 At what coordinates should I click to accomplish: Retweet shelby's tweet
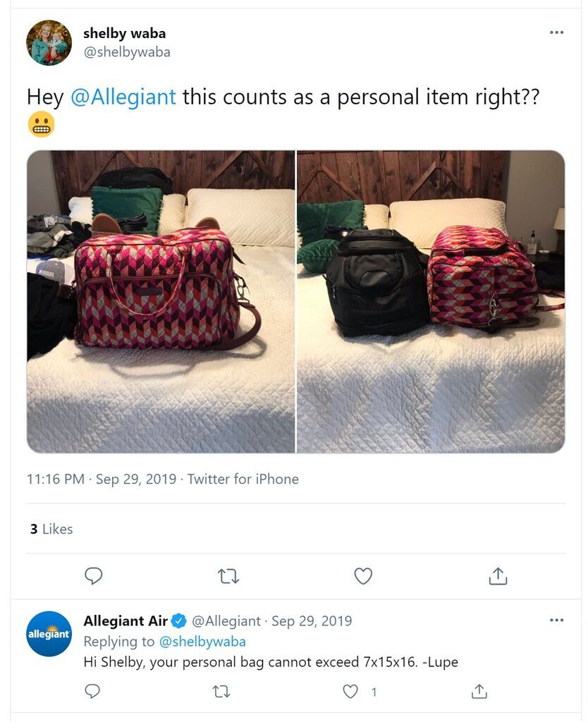228,576
